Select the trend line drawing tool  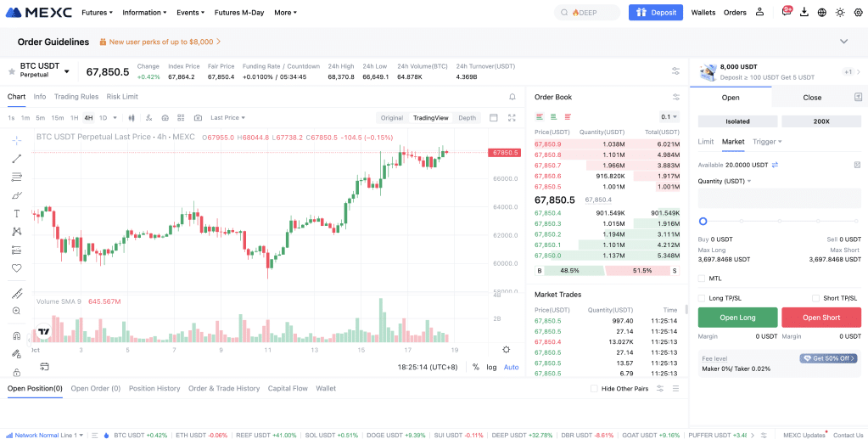coord(17,159)
